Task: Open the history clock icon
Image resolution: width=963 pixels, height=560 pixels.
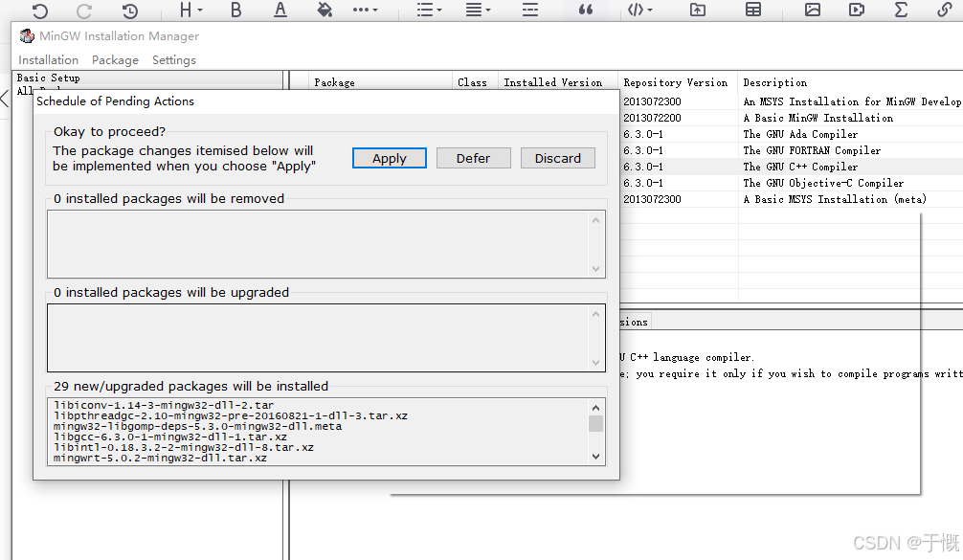Action: click(130, 11)
